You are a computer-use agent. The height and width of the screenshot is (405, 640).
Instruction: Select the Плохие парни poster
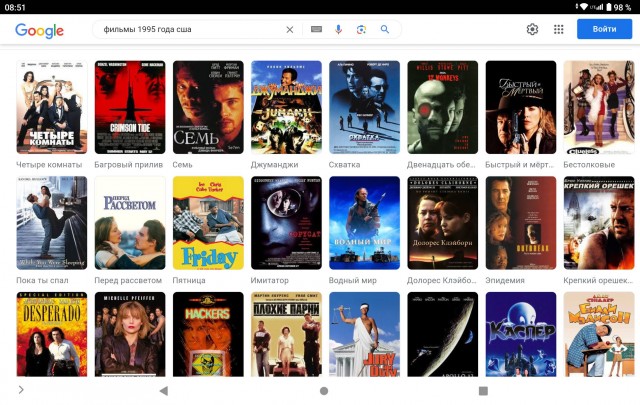coord(286,334)
